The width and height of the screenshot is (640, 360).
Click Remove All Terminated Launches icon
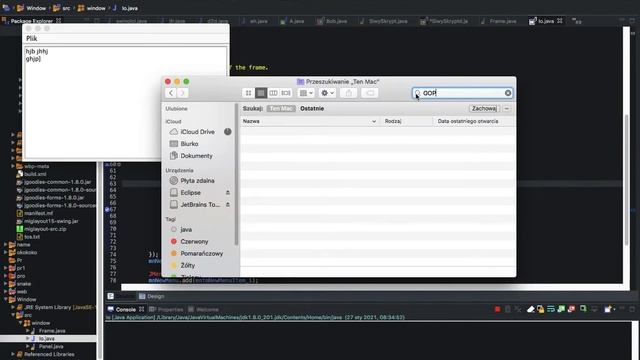[x=518, y=309]
